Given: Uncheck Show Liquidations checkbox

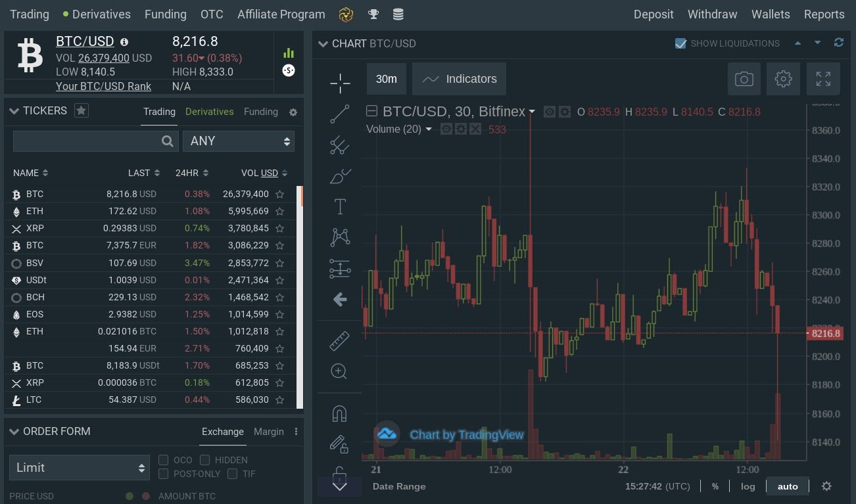Looking at the screenshot, I should pyautogui.click(x=681, y=43).
